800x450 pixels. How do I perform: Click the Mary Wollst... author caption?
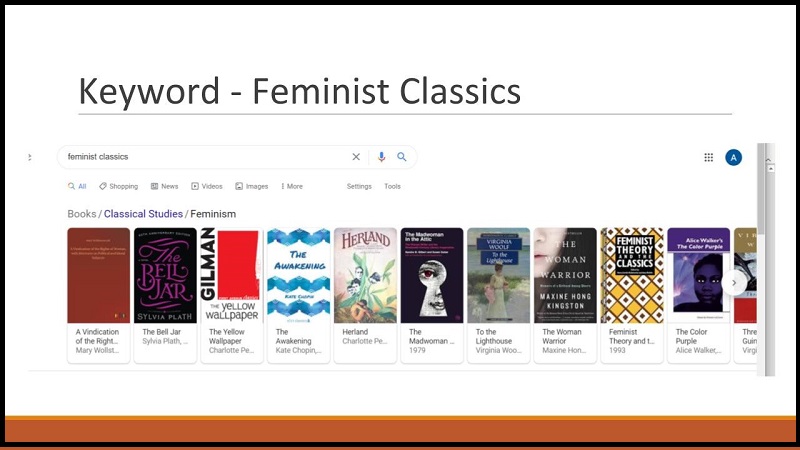(x=97, y=350)
